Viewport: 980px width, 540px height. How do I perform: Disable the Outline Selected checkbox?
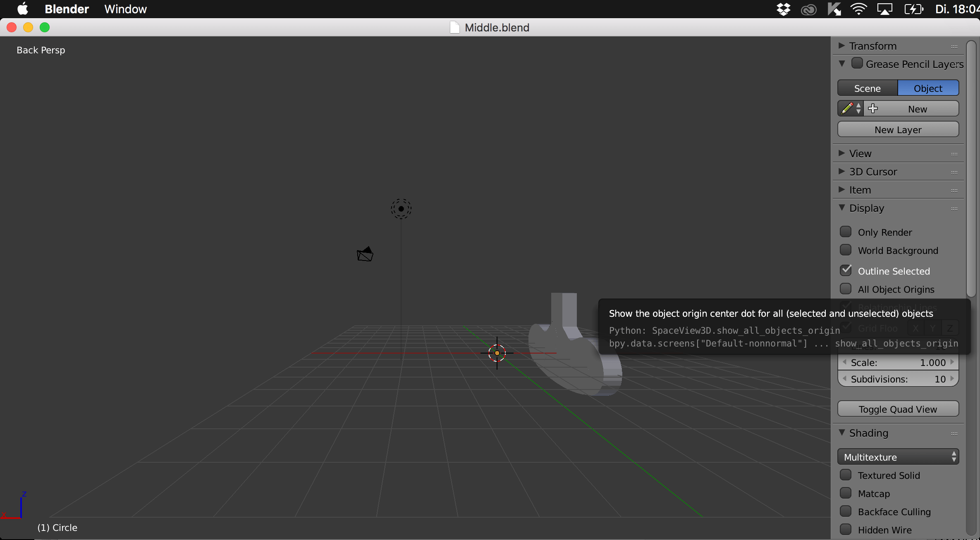click(x=846, y=270)
